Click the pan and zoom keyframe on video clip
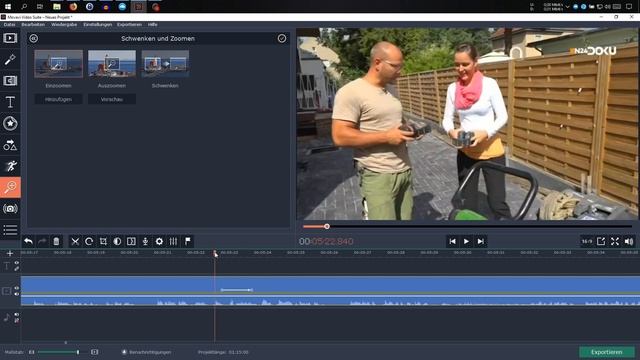The image size is (640, 360). (x=237, y=290)
